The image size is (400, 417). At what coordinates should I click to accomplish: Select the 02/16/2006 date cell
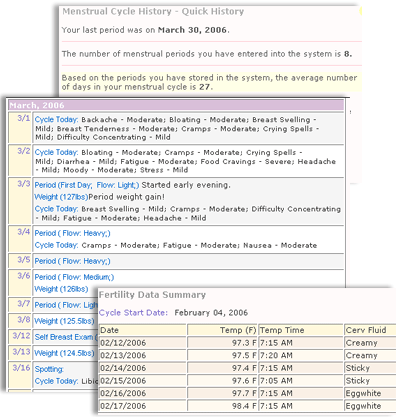coord(143,393)
